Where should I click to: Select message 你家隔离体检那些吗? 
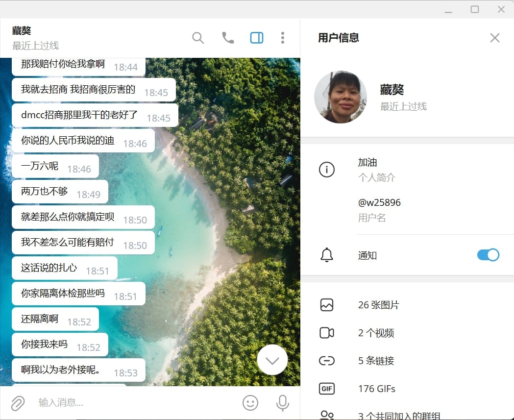click(79, 294)
